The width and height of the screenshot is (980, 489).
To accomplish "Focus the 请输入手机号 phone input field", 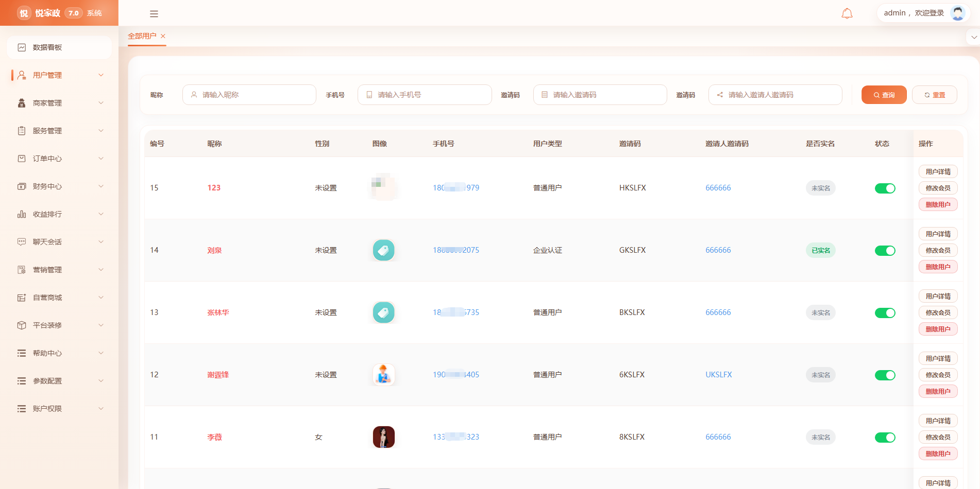I will [x=425, y=95].
